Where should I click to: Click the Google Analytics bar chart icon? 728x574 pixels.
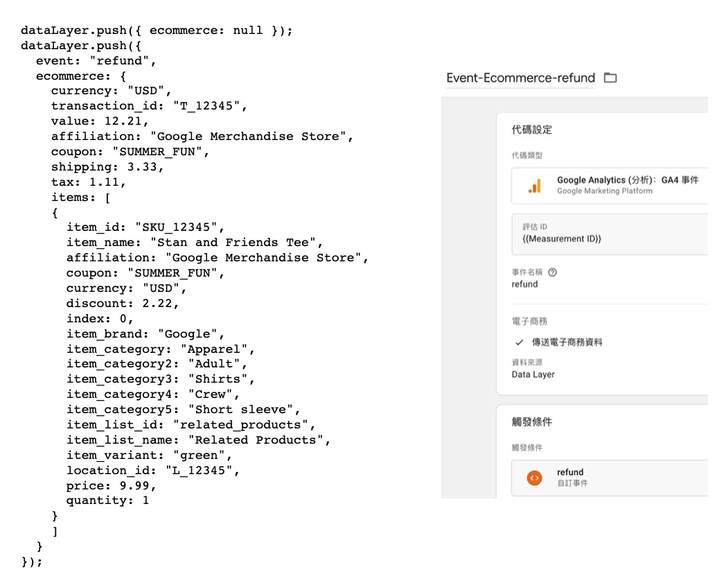click(x=534, y=186)
